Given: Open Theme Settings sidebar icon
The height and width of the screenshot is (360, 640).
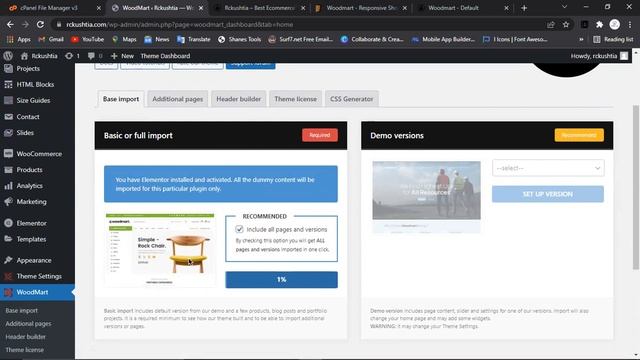Looking at the screenshot, I should tap(8, 276).
